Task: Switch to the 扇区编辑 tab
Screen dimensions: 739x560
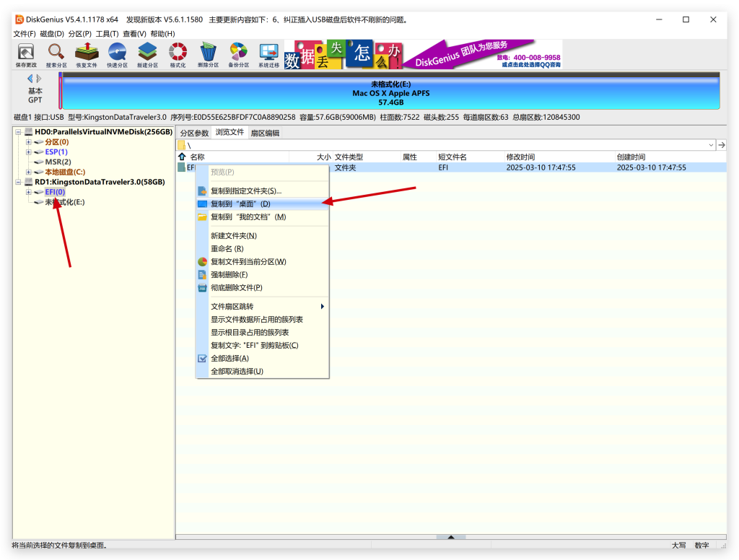Action: tap(265, 133)
